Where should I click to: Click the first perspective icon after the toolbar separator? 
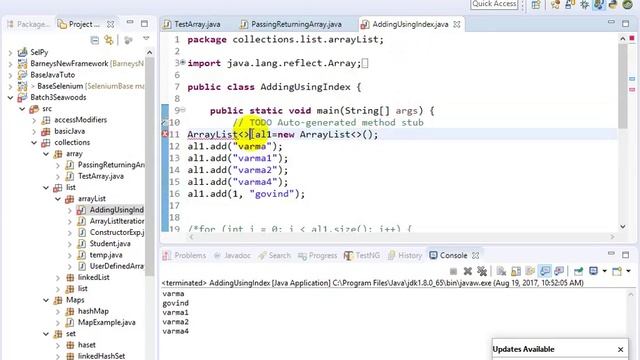click(555, 5)
